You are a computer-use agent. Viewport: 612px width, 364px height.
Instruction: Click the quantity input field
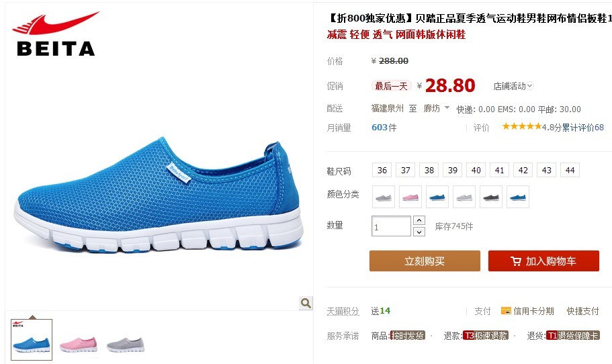click(x=391, y=226)
